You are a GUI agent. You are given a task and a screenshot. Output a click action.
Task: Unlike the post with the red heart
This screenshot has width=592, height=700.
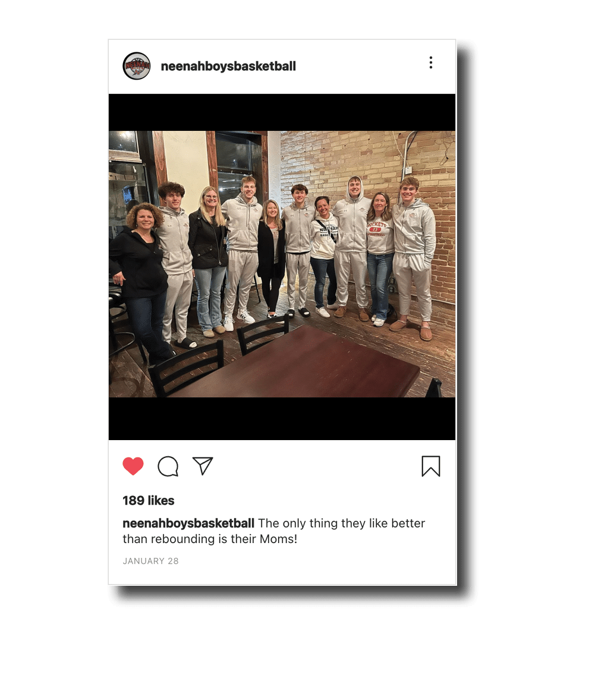(133, 466)
